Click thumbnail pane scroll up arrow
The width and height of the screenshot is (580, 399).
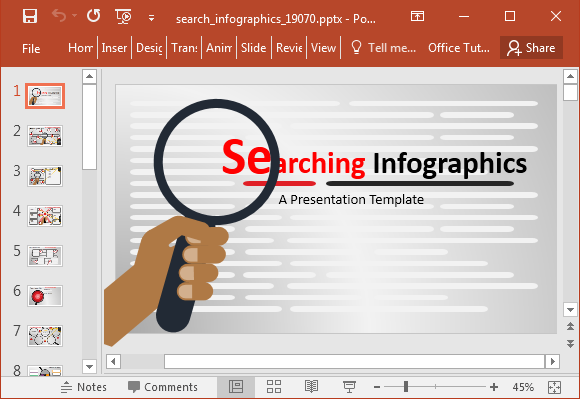coord(89,76)
